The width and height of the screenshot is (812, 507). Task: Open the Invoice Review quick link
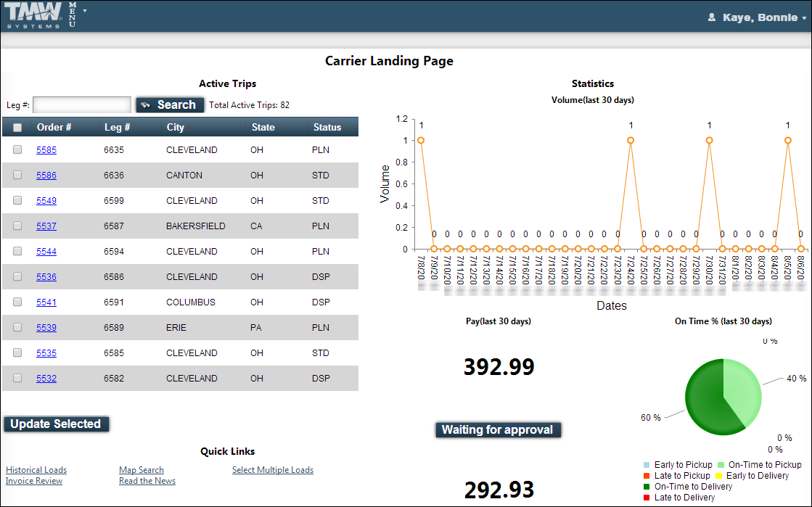[x=34, y=481]
